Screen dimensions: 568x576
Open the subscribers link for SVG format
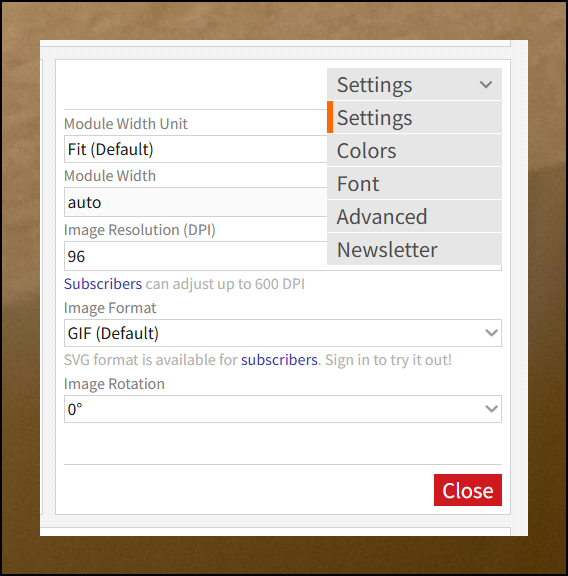point(279,360)
